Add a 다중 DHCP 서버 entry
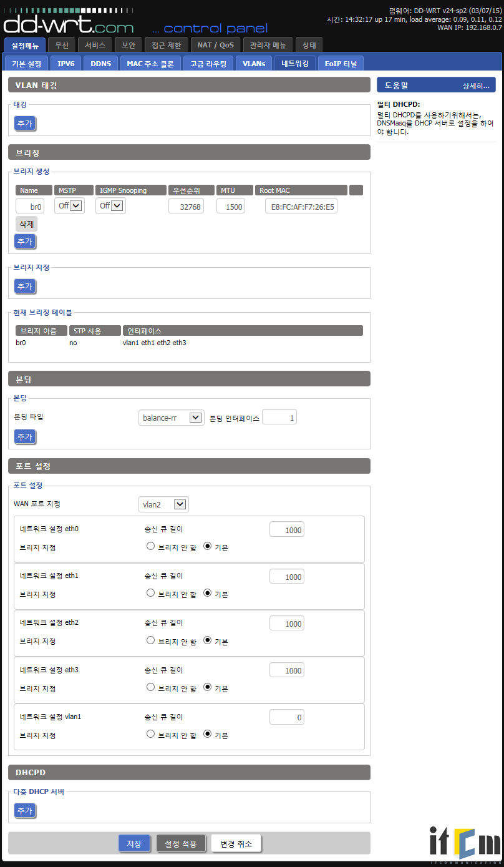 click(25, 810)
